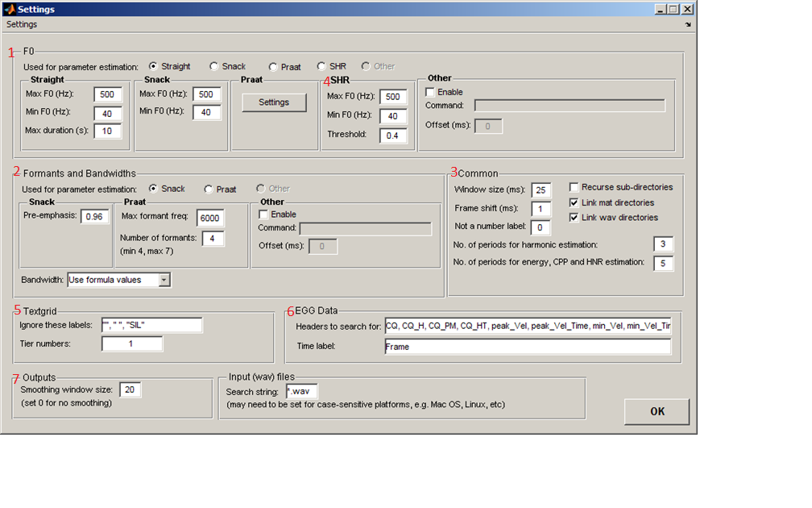Select Snack for formants parameter estimation
The width and height of the screenshot is (812, 508).
pyautogui.click(x=153, y=188)
